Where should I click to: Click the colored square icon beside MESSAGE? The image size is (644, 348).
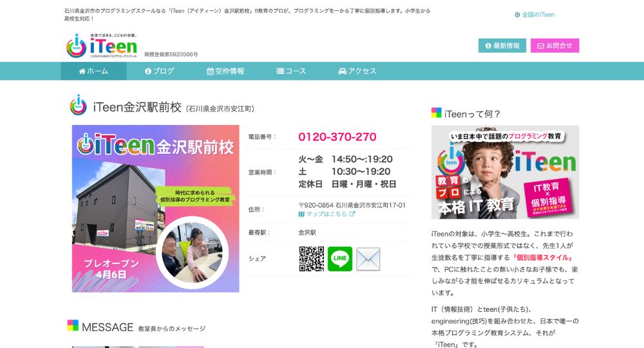(73, 325)
